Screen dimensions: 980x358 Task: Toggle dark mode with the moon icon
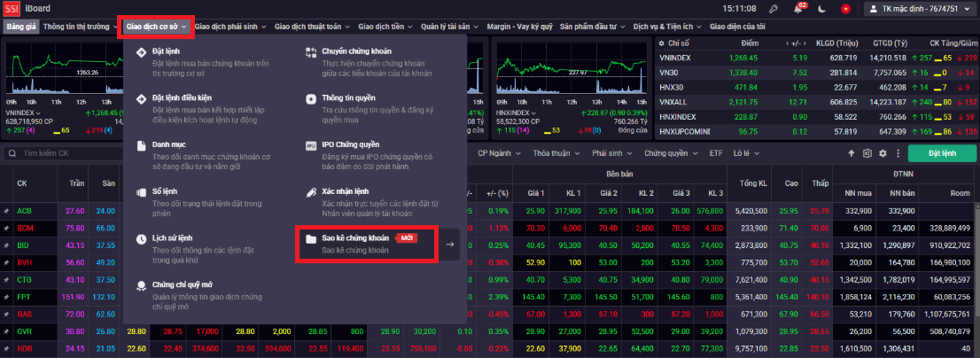tap(822, 9)
